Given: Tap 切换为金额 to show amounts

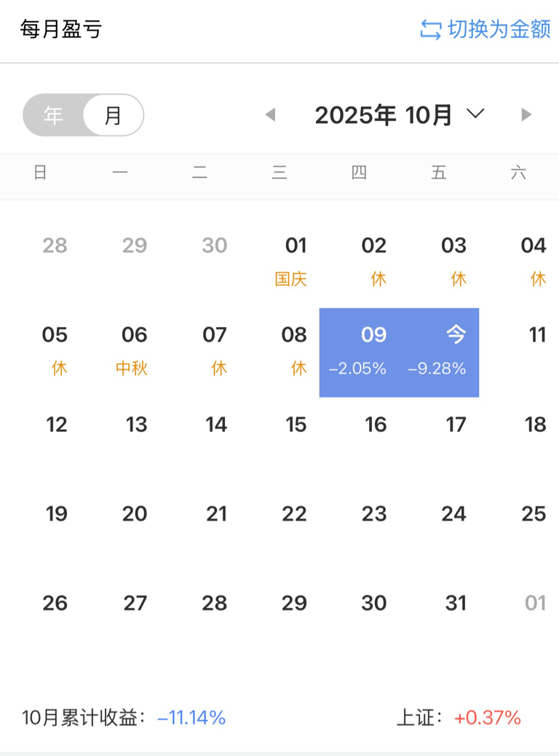Looking at the screenshot, I should (x=499, y=30).
